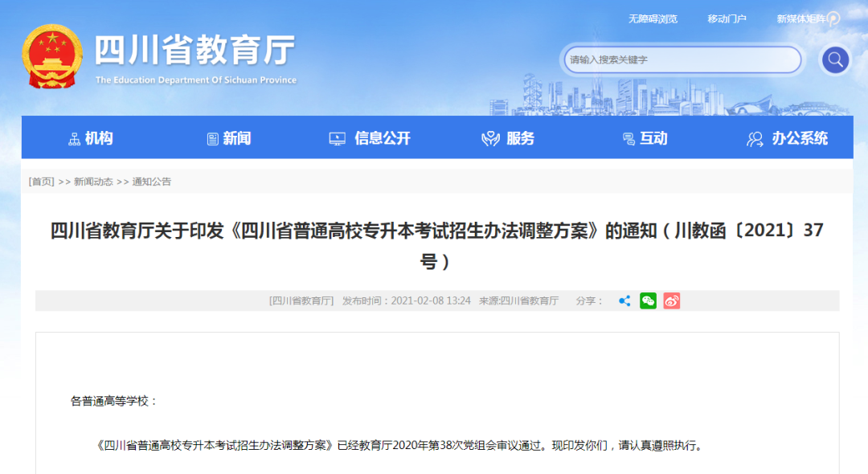Click the 新媒体矩阵 circular icon
Screen dimensions: 868x474
point(833,18)
